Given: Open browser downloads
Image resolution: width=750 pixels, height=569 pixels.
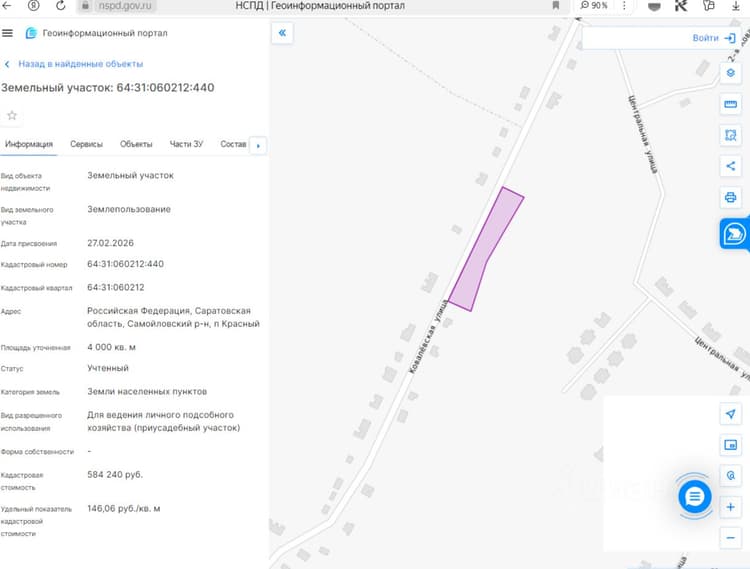Looking at the screenshot, I should coord(736,6).
